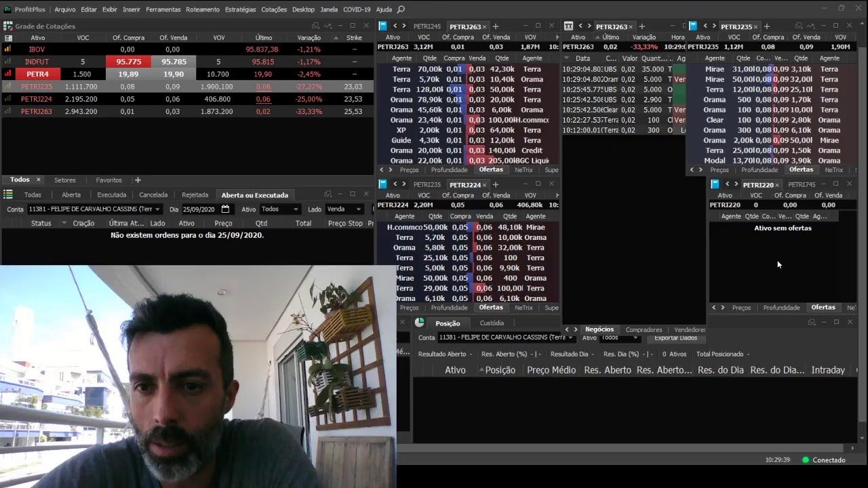Click the underlined 0,08 last price of PETRJ235

coord(263,87)
